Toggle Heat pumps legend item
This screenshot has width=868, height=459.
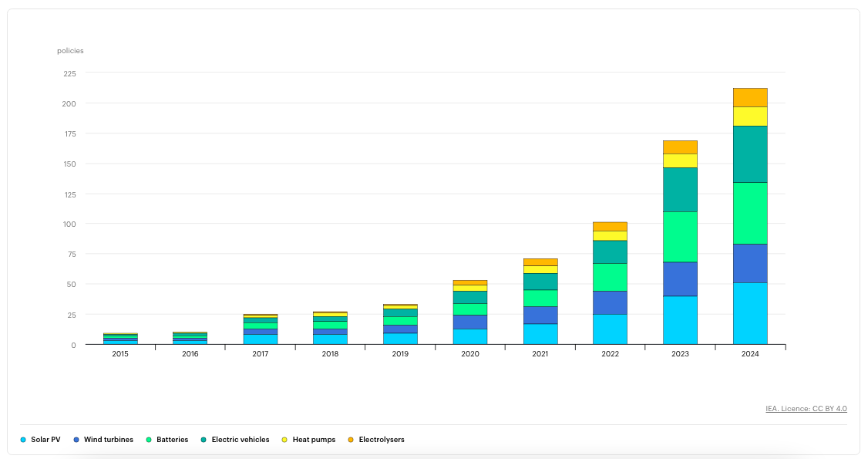coord(309,440)
